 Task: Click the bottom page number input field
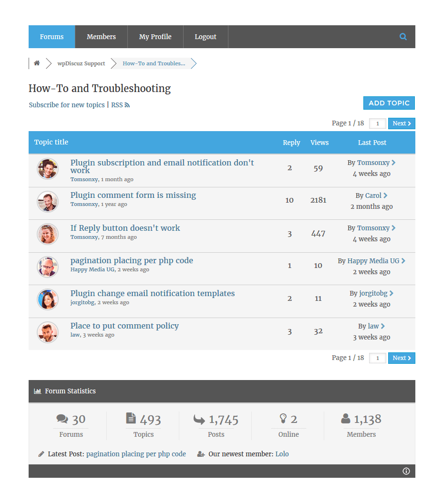378,358
